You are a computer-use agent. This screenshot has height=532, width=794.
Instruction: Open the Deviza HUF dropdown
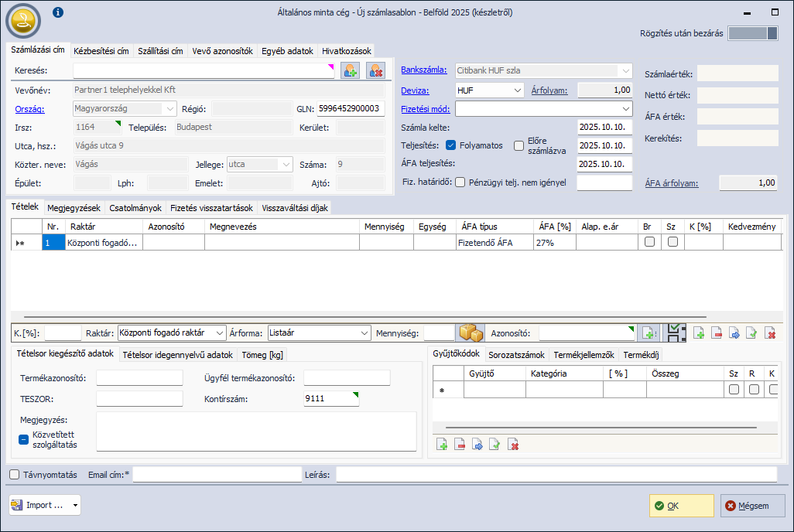[x=518, y=90]
